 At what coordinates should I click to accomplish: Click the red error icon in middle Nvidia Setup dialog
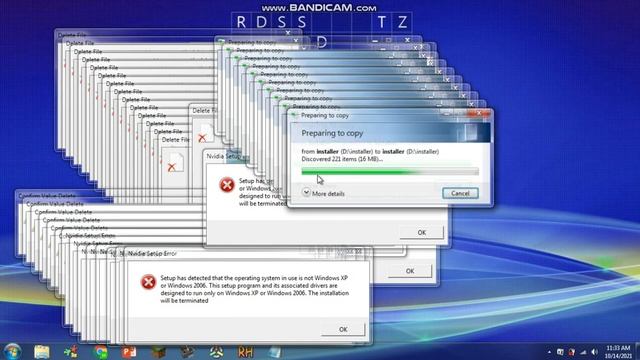[x=227, y=185]
